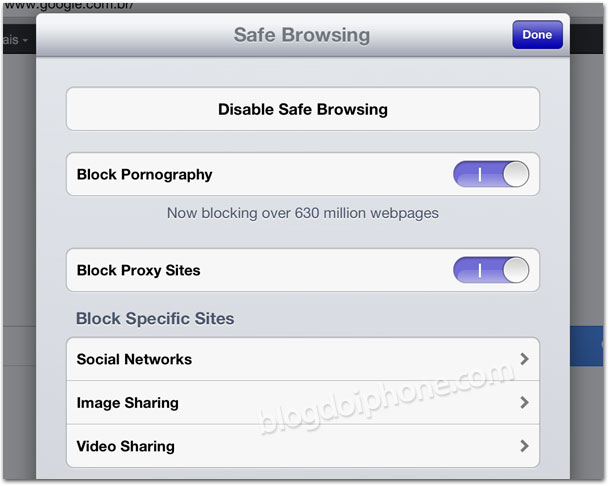This screenshot has height=486, width=610.
Task: Open the Image Sharing category
Action: 303,403
